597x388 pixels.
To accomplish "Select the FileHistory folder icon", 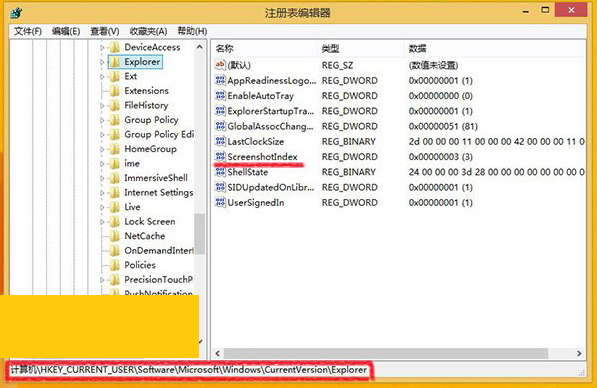I will 115,105.
